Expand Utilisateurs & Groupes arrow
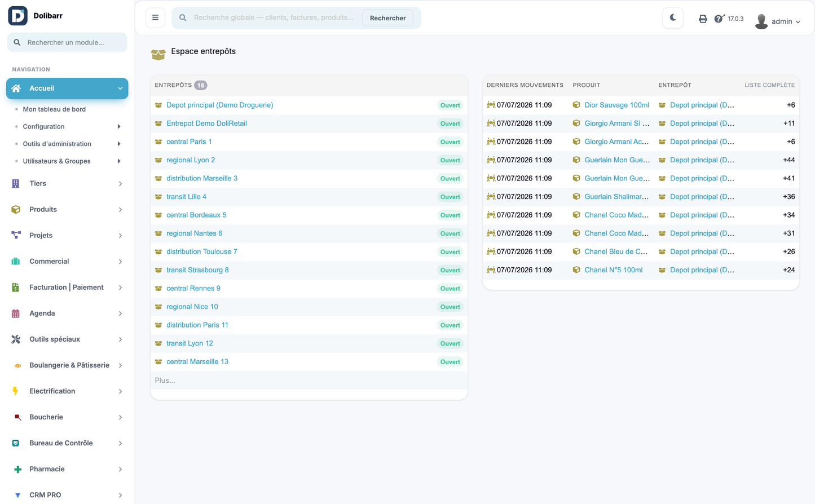The width and height of the screenshot is (815, 504). [118, 161]
